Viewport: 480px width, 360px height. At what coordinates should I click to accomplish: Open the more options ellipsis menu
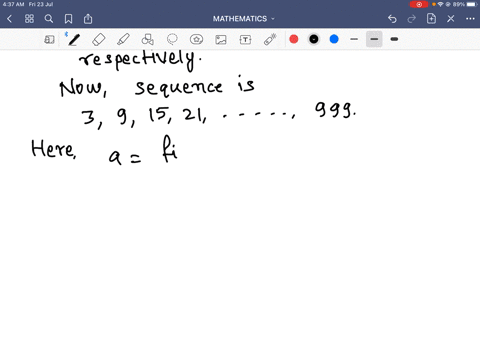(x=470, y=19)
